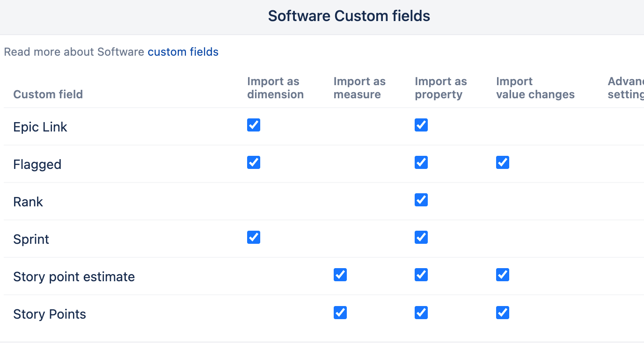Image resolution: width=644 pixels, height=343 pixels.
Task: Collapse the Software Custom fields section header
Action: pyautogui.click(x=349, y=16)
